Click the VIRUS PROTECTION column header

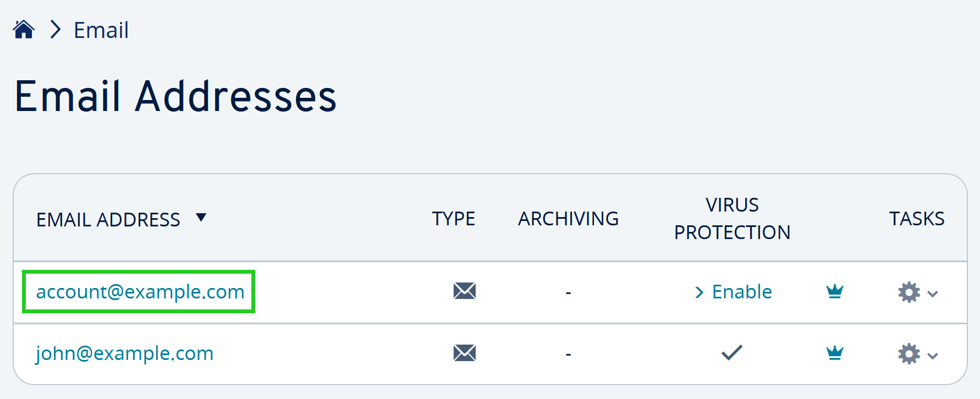click(733, 219)
